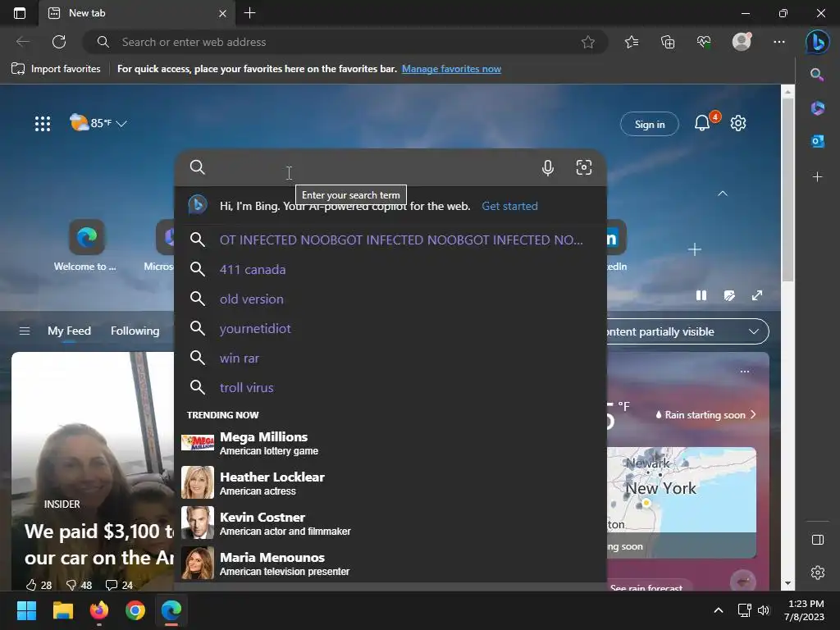Open weather card more options ellipsis
This screenshot has width=840, height=630.
[x=745, y=372]
